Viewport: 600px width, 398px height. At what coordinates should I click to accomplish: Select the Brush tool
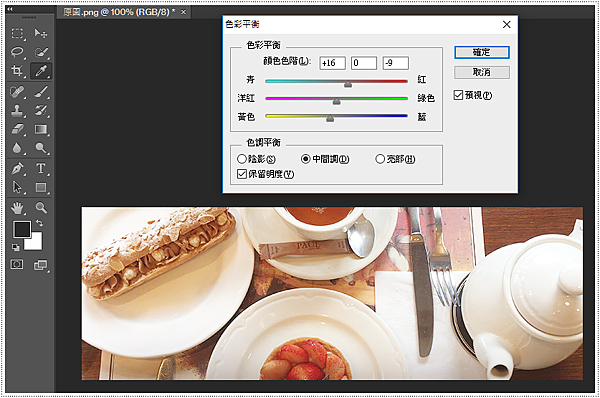[x=41, y=92]
